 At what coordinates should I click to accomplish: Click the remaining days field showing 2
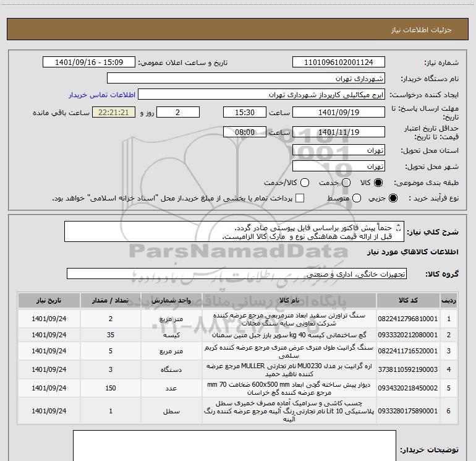tap(178, 112)
